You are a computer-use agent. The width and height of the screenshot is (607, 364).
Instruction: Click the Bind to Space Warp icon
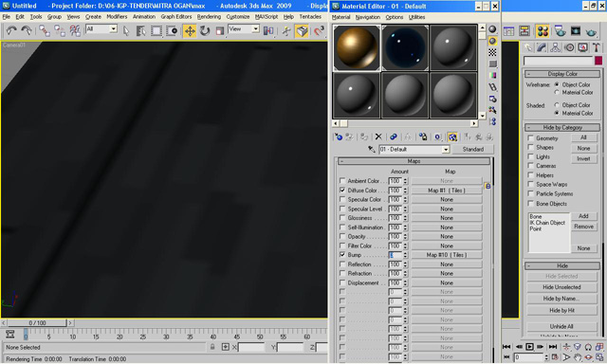[x=75, y=30]
